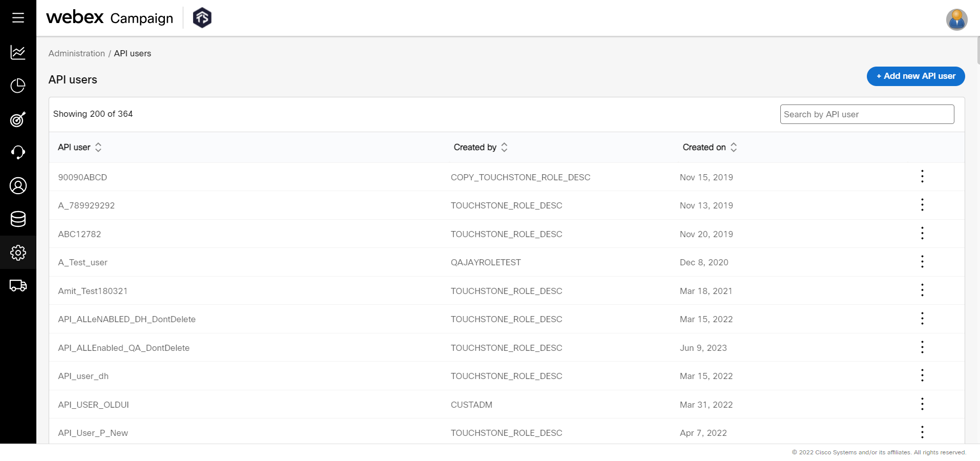Open the user profile sidebar icon

pyautogui.click(x=18, y=185)
